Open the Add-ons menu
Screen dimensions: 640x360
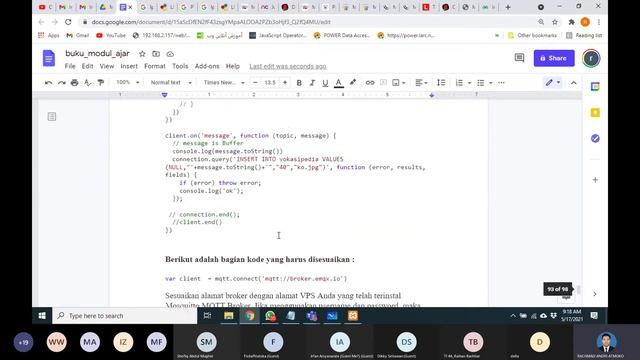click(207, 66)
